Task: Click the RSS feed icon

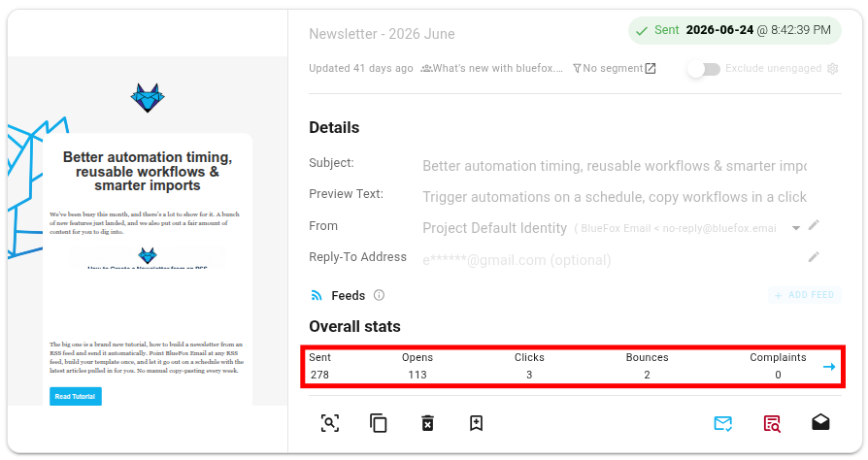Action: (x=317, y=296)
